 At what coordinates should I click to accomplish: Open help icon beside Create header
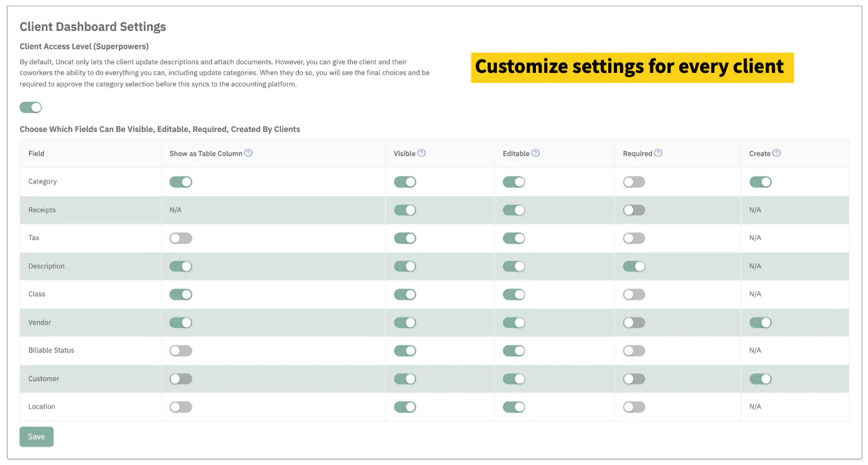(x=776, y=153)
